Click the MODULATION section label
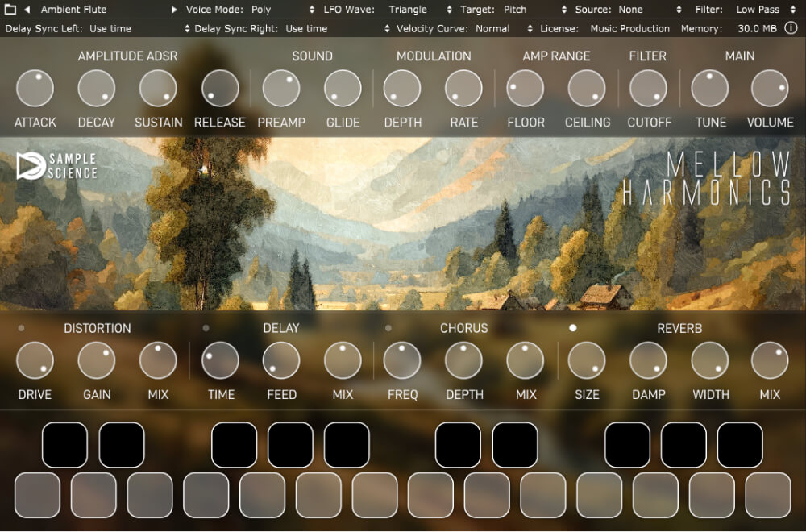This screenshot has width=806, height=532. pyautogui.click(x=434, y=56)
